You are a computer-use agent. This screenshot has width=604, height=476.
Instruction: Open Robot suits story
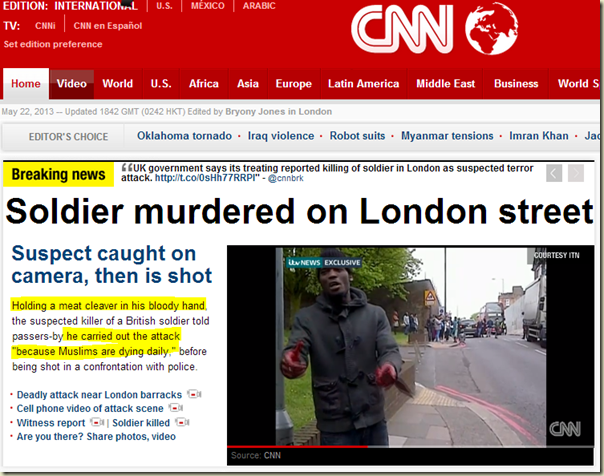click(357, 136)
